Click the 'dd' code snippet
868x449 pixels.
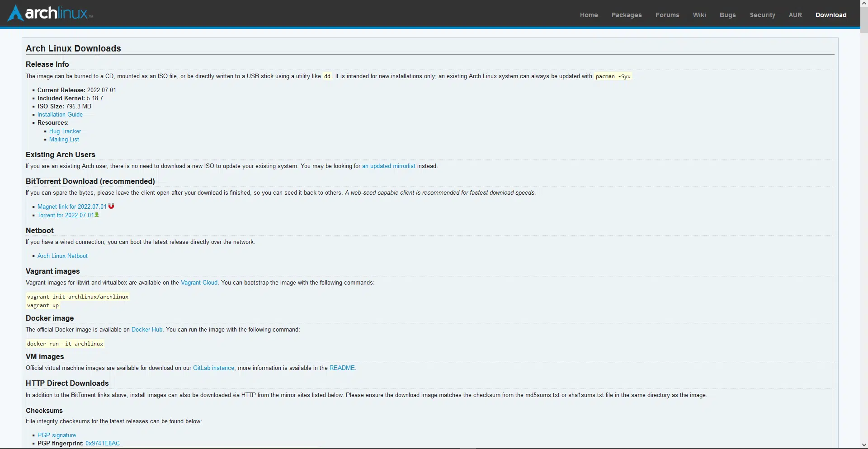coord(327,76)
